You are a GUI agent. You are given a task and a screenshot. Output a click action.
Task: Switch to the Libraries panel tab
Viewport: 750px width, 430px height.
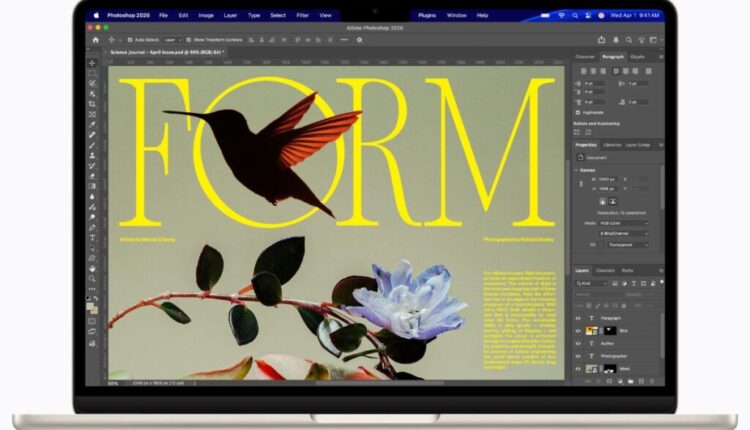click(x=612, y=145)
